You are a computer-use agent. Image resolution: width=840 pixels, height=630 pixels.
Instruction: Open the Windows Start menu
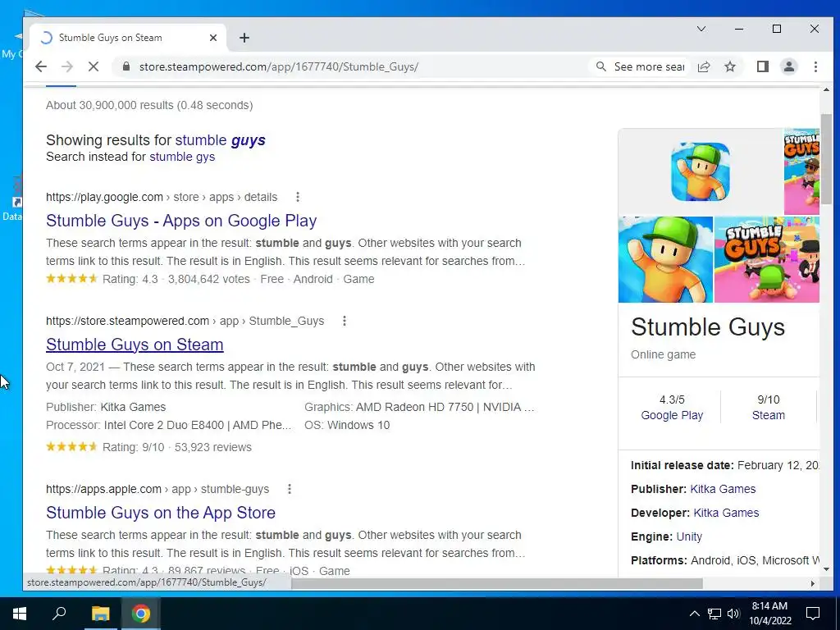click(20, 614)
